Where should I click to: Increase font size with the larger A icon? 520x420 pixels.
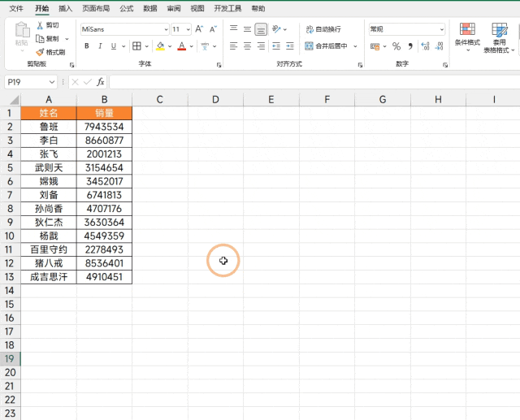pos(199,29)
